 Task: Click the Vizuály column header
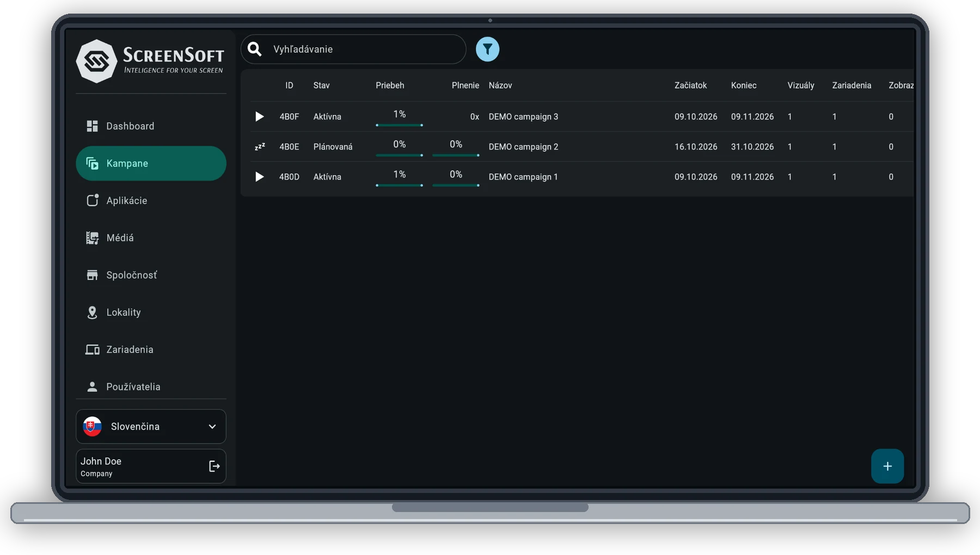pyautogui.click(x=801, y=85)
